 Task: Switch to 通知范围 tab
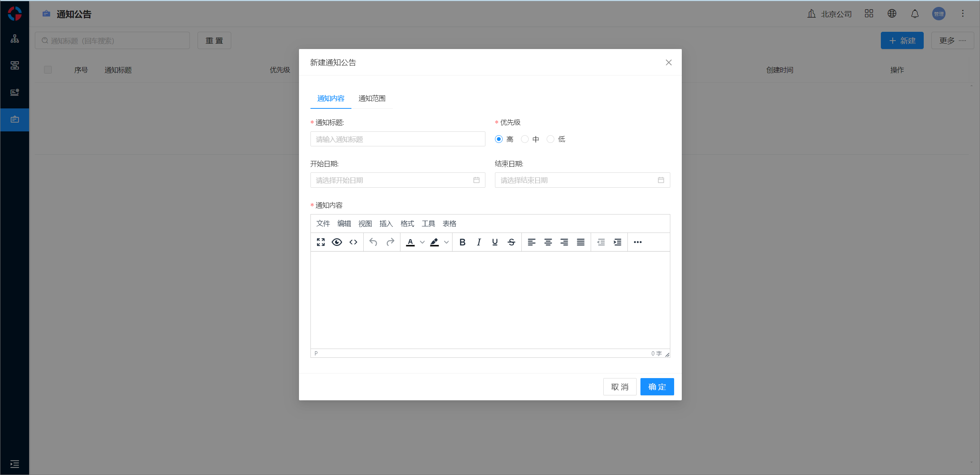372,98
